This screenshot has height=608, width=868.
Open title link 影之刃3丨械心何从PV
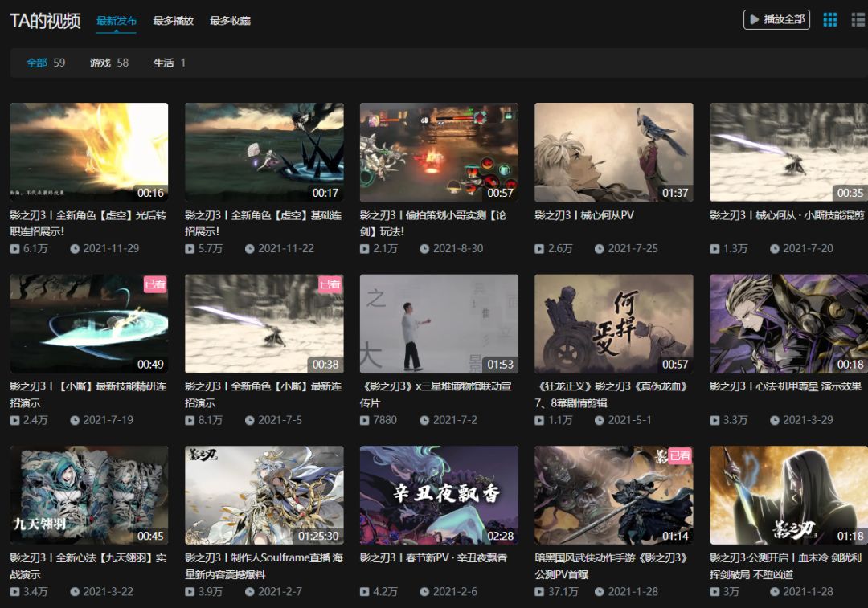584,215
